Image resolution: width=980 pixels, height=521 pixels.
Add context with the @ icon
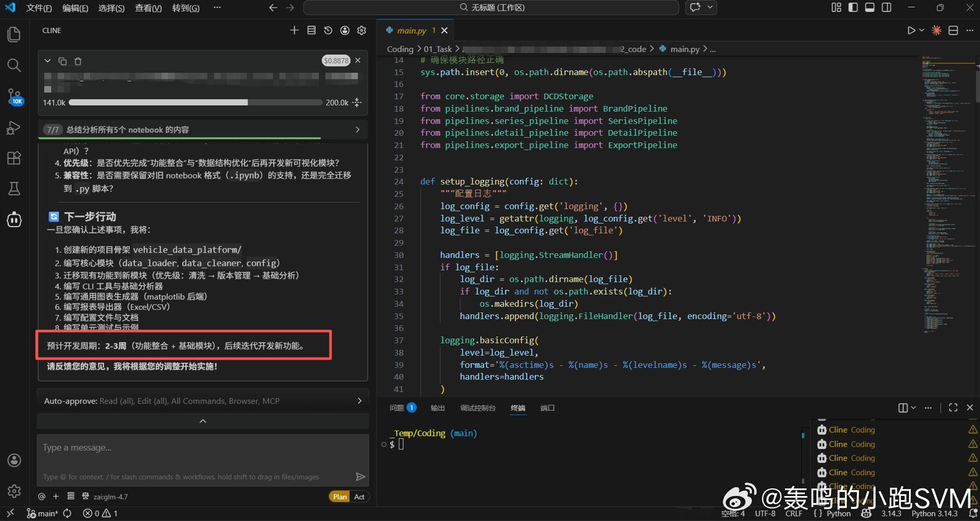pyautogui.click(x=42, y=497)
